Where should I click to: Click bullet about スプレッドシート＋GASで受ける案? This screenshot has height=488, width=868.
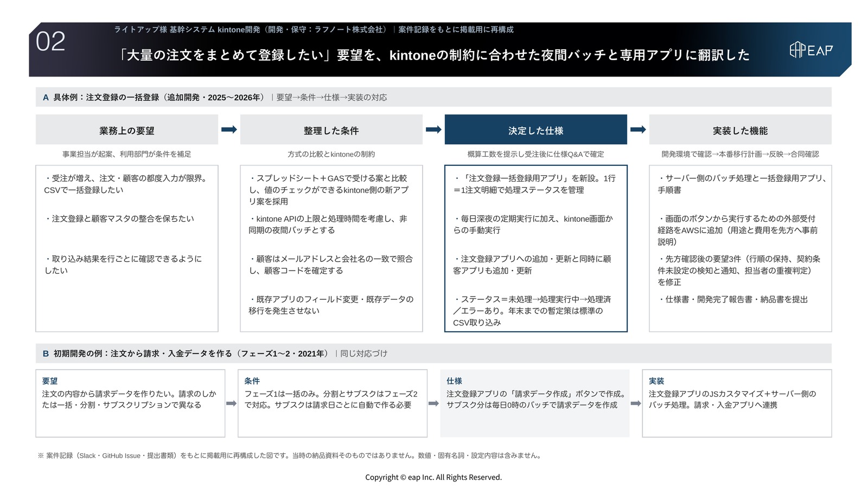tap(329, 190)
